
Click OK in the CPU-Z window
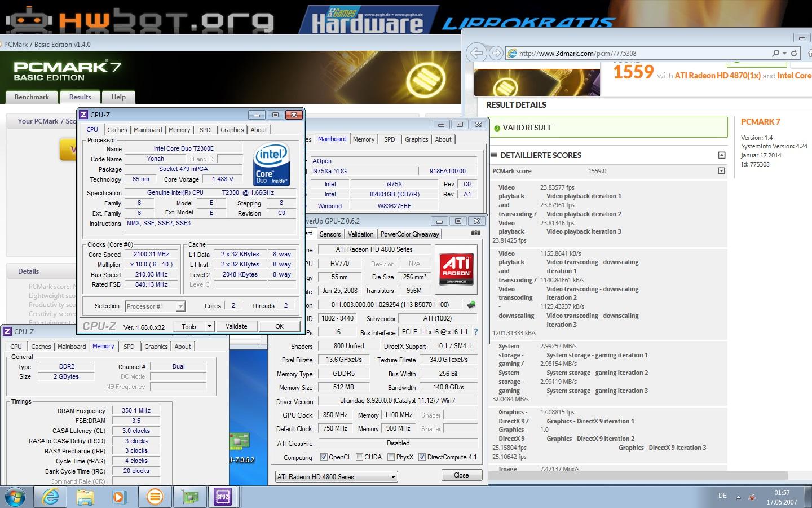pos(279,326)
